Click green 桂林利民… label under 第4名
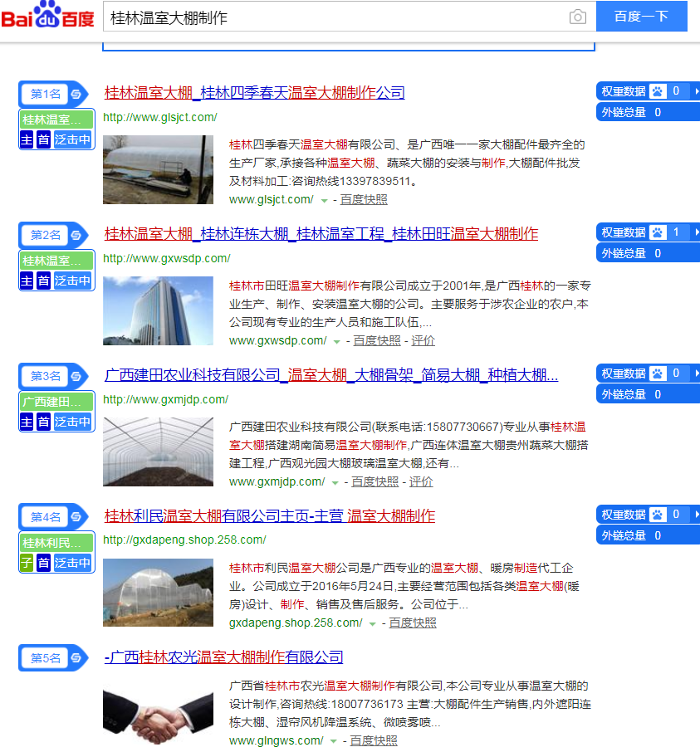The height and width of the screenshot is (752, 700). click(56, 542)
